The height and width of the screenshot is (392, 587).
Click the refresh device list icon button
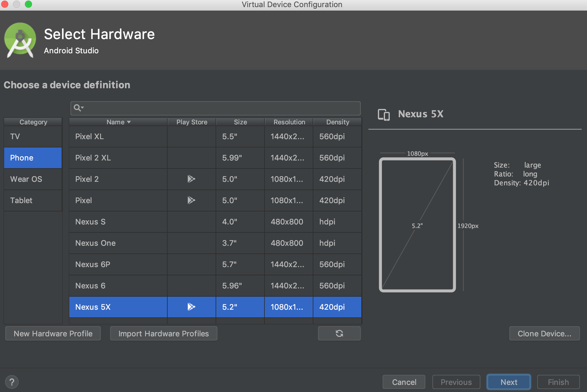[x=339, y=334]
